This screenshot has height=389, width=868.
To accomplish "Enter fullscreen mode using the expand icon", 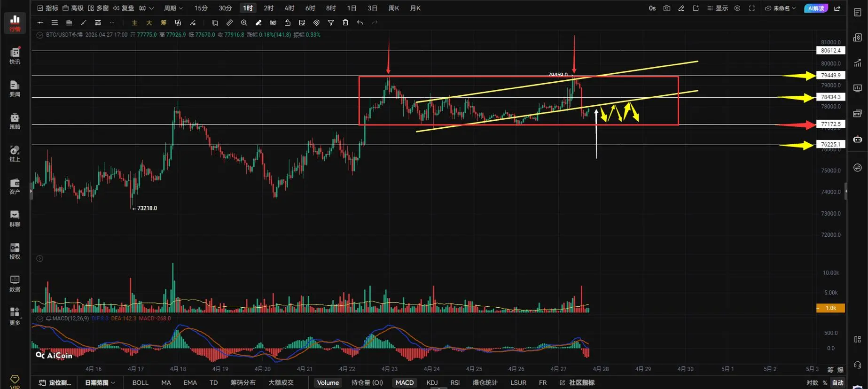I will [x=752, y=8].
